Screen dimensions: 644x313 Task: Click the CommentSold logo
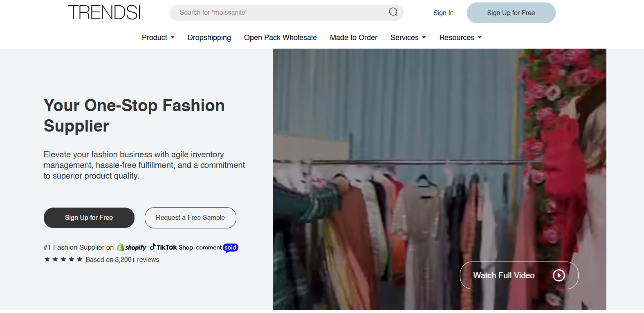(x=217, y=248)
